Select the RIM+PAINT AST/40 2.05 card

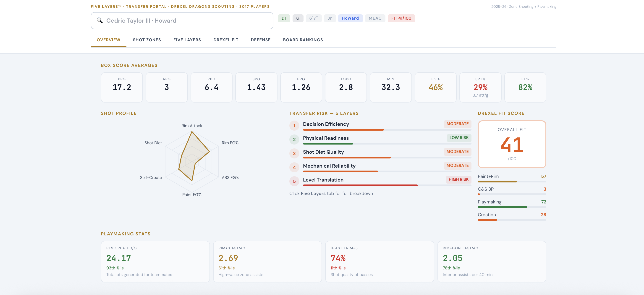(492, 262)
